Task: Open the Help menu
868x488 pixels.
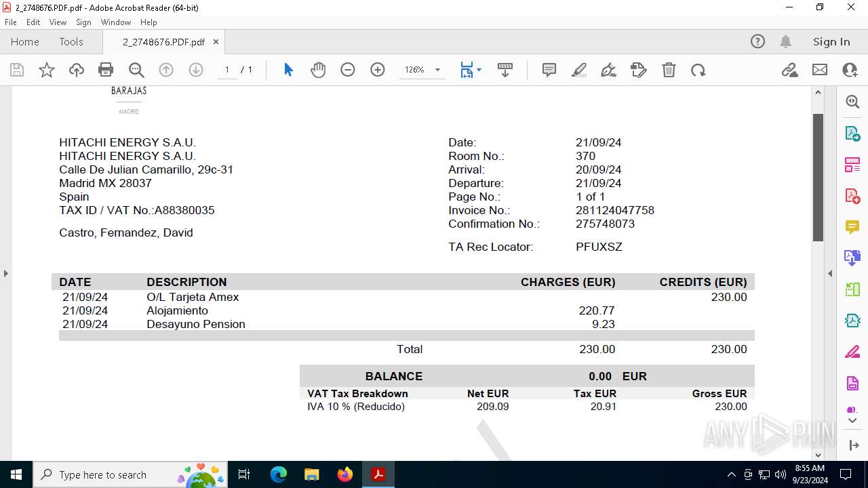Action: (149, 22)
